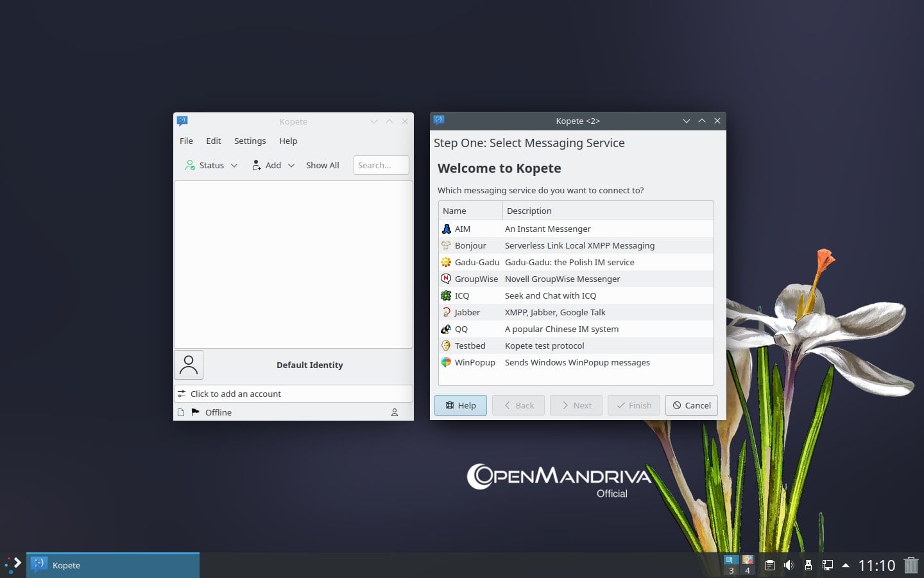Toggle Show All contacts
The width and height of the screenshot is (924, 578).
point(322,165)
